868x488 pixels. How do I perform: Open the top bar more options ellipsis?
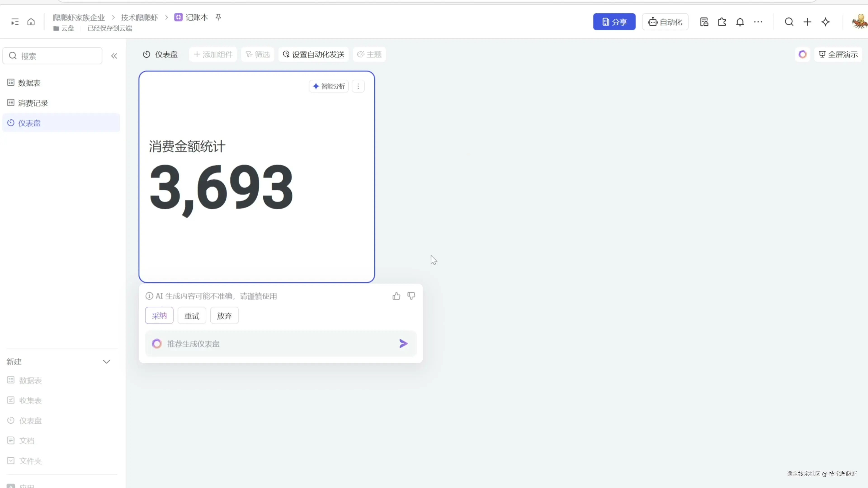758,22
